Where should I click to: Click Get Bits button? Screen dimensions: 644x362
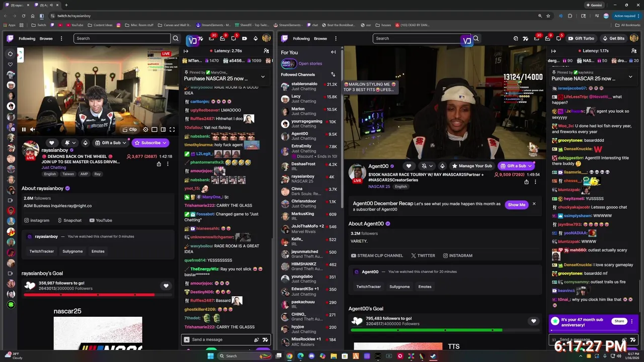point(613,38)
